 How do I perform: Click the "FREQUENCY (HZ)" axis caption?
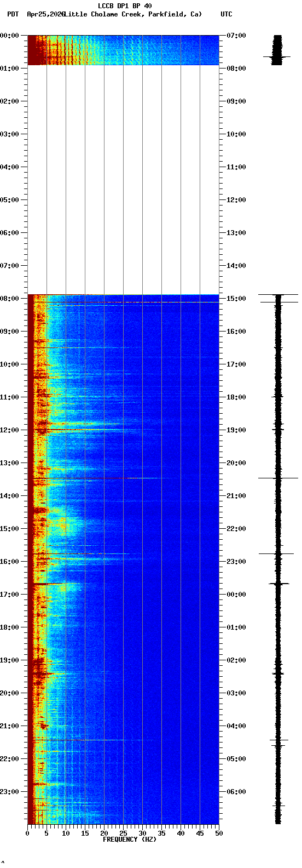[130, 840]
